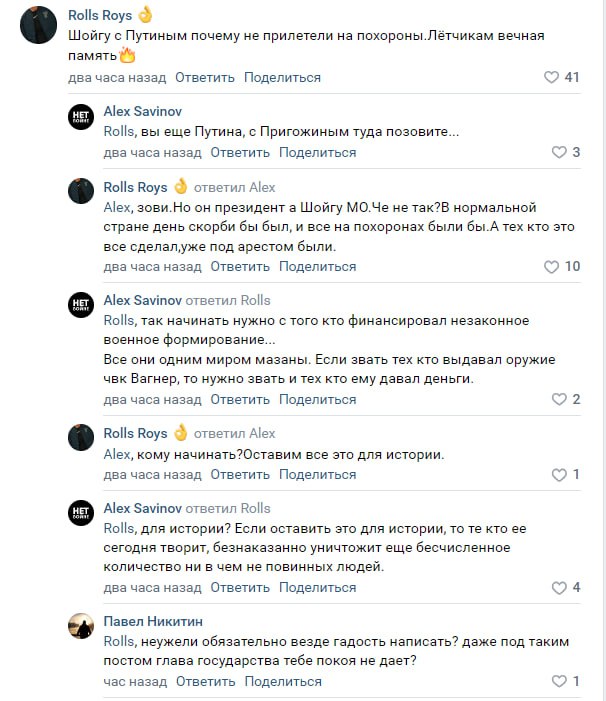Click the час назад timestamp
The height and width of the screenshot is (701, 606).
(135, 681)
